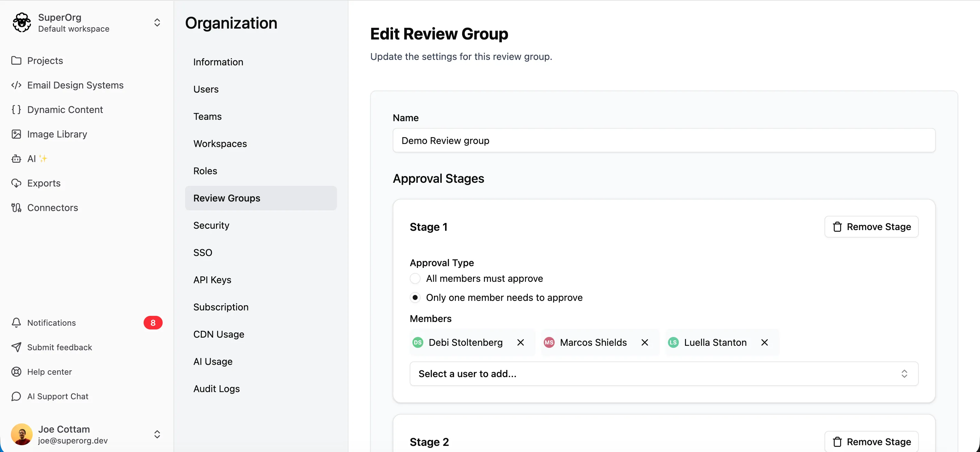
Task: Open Dynamic Content
Action: (x=65, y=110)
